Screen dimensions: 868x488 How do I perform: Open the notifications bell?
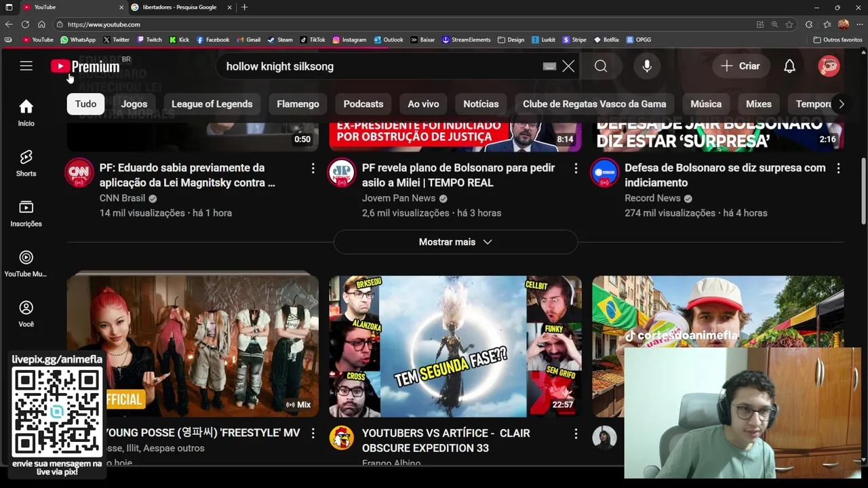tap(789, 66)
